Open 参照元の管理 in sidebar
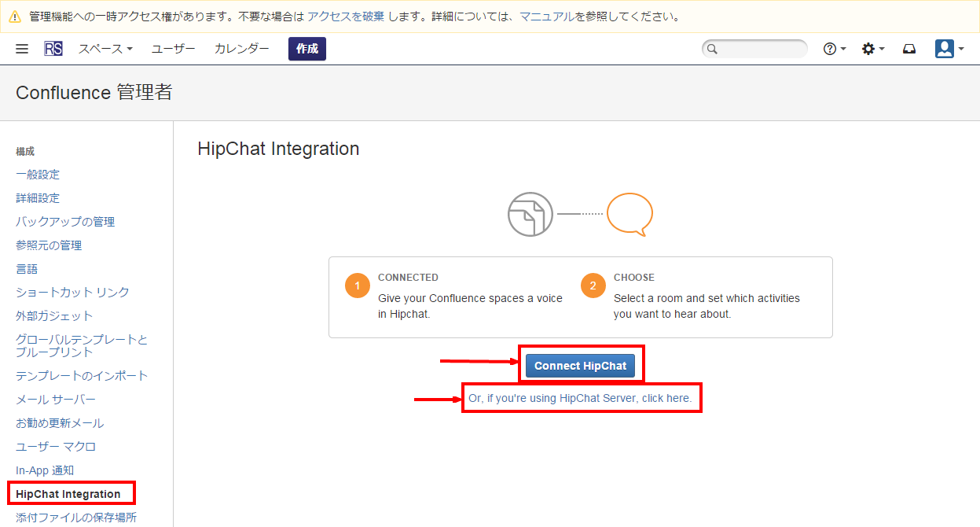The height and width of the screenshot is (527, 980). tap(49, 245)
